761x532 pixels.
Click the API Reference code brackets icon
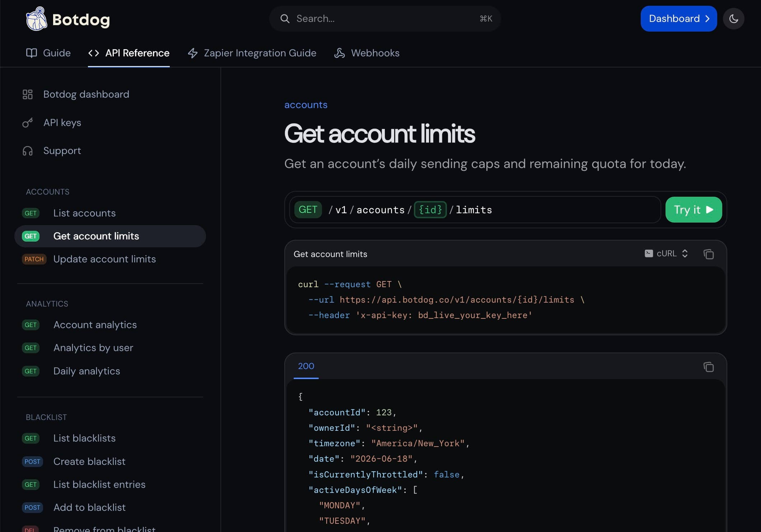[x=94, y=53]
